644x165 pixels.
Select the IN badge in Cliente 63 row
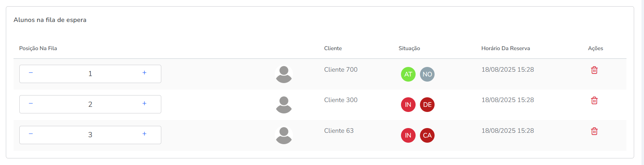408,135
